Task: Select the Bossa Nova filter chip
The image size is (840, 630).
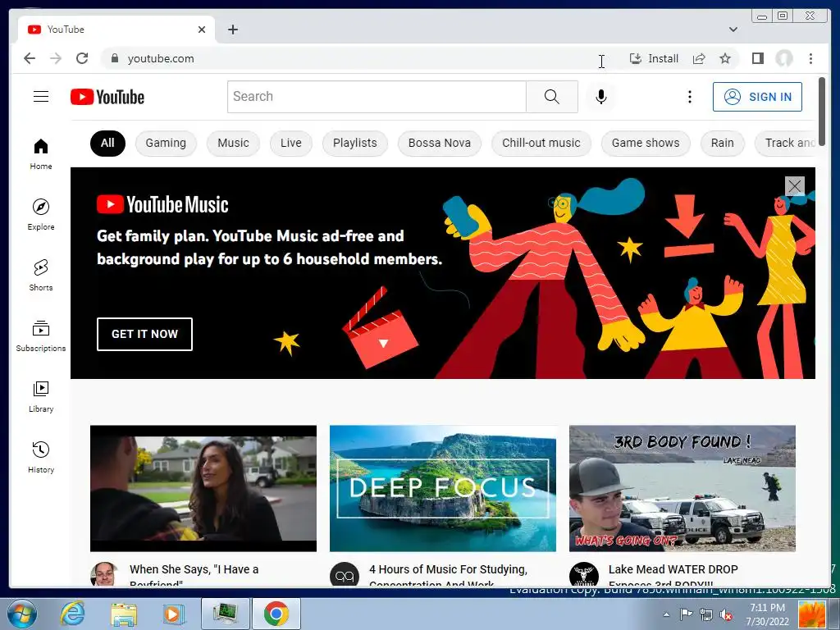Action: tap(440, 143)
